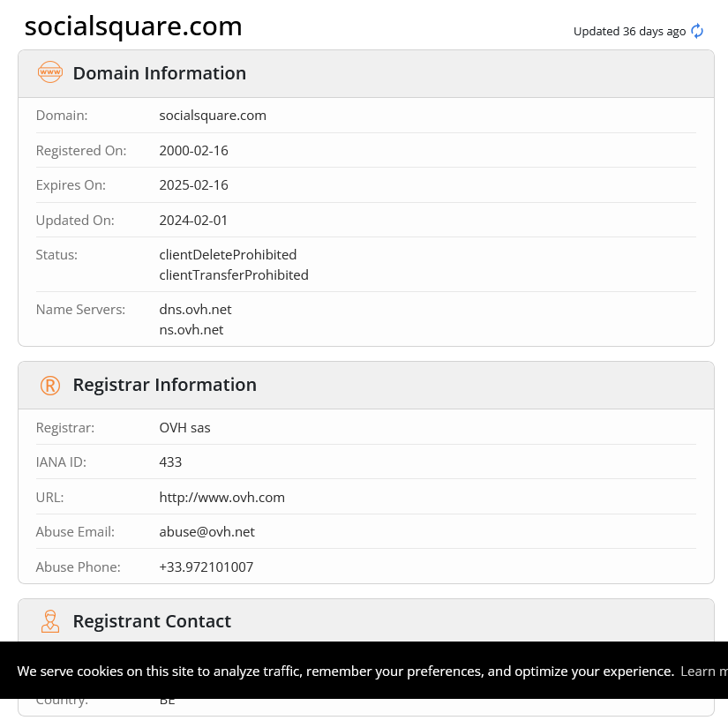Click the abuse phone number +33.972101007

pyautogui.click(x=206, y=567)
